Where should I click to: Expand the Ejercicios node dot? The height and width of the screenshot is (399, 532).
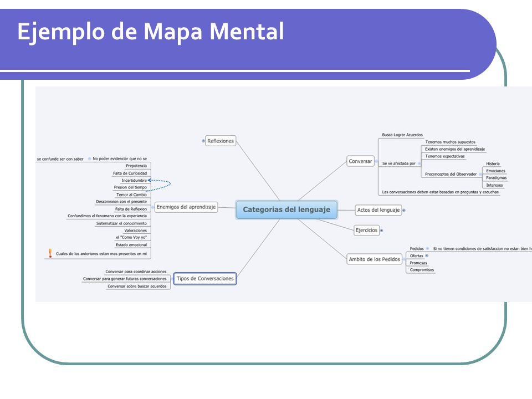tap(381, 231)
